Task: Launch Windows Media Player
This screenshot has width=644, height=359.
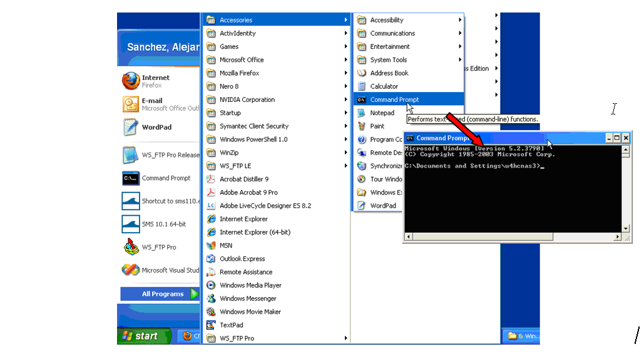Action: [277, 285]
